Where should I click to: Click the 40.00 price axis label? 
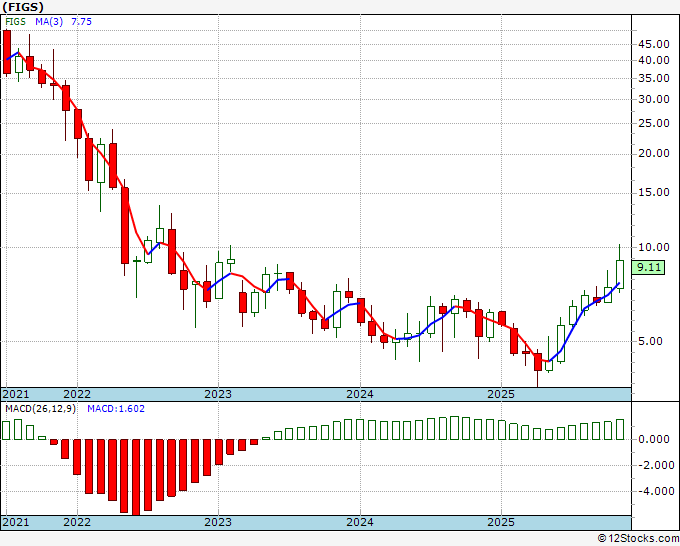point(654,60)
